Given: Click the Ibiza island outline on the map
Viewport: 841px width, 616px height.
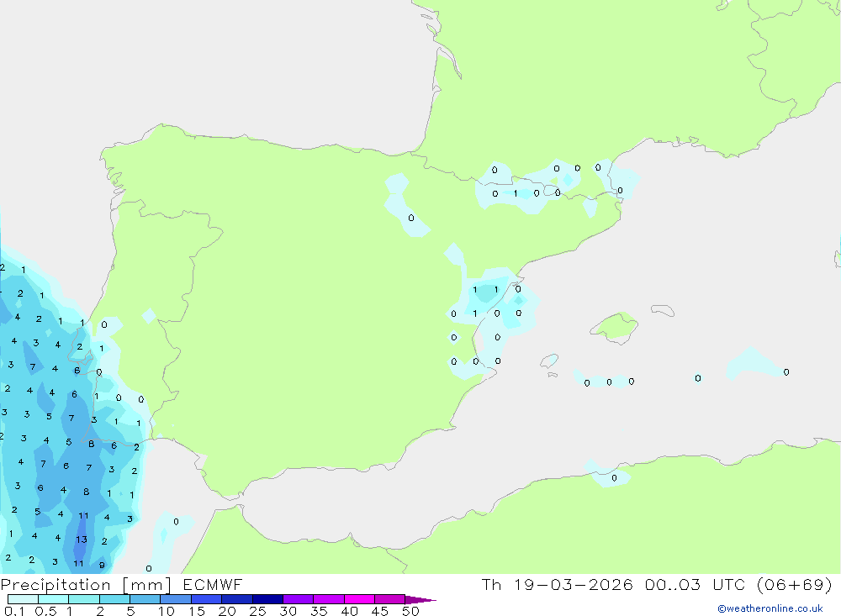Looking at the screenshot, I should (549, 361).
